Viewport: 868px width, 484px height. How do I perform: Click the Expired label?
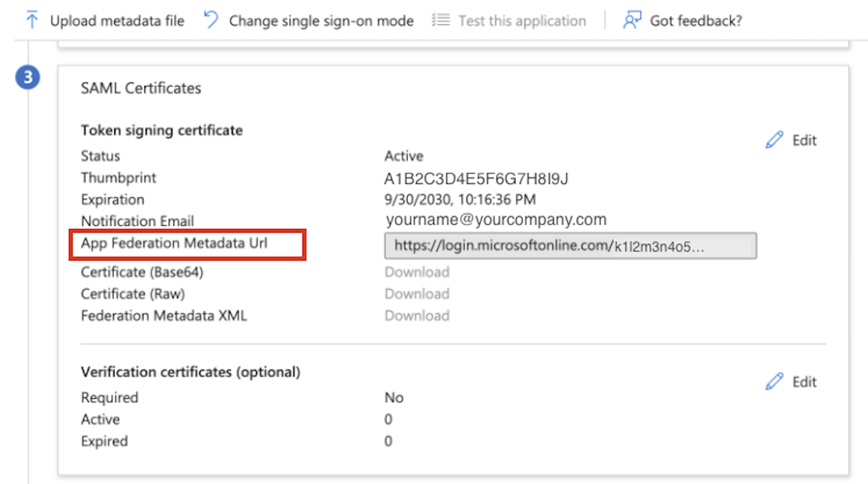click(104, 441)
